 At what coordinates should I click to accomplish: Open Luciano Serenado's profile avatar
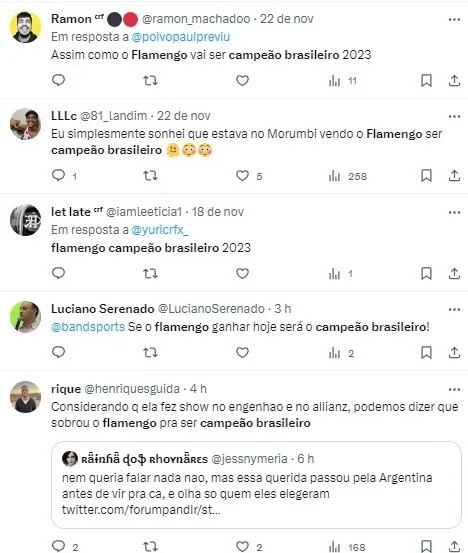(x=25, y=317)
